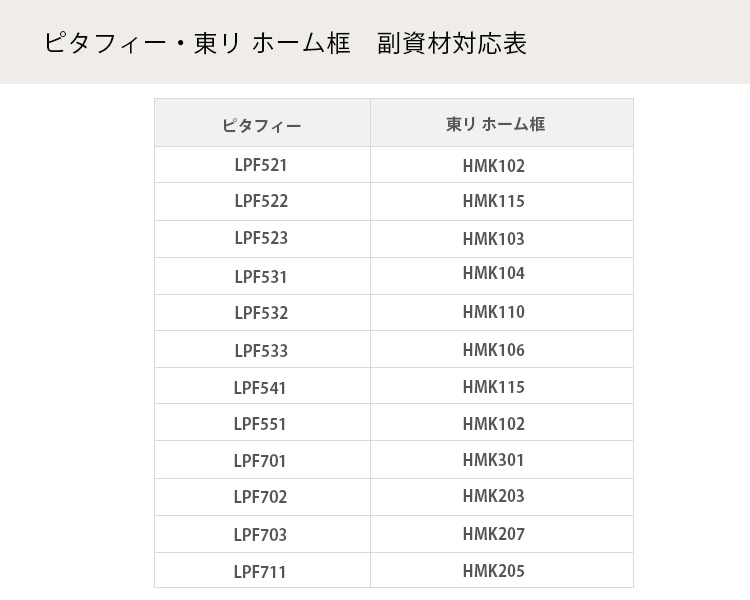Image resolution: width=750 pixels, height=600 pixels.
Task: Select the LPF522 table cell
Action: tap(261, 201)
